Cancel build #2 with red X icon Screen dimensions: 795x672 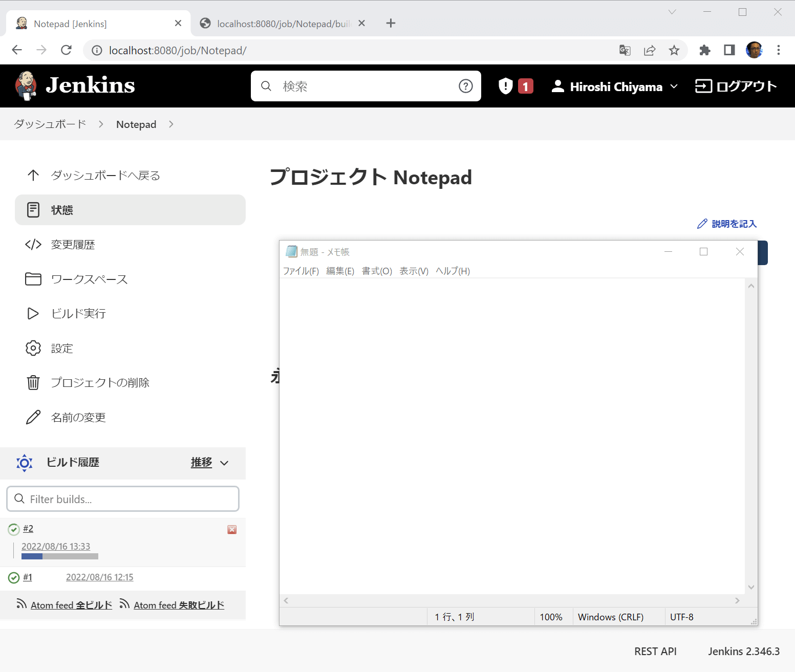[x=232, y=530]
